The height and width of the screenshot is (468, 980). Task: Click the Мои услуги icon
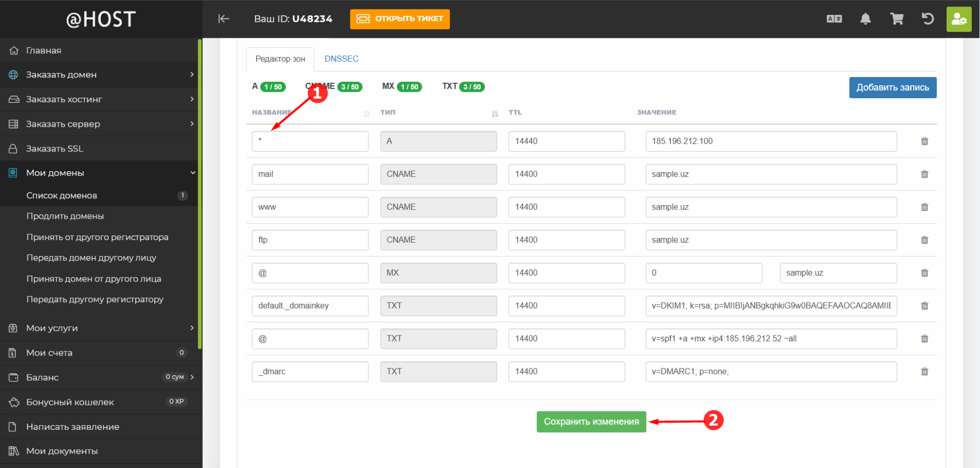click(14, 328)
